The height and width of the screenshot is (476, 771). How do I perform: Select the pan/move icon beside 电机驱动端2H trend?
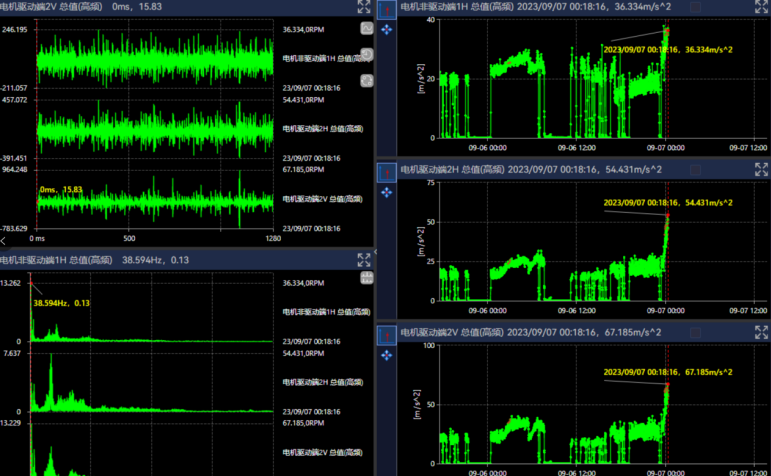tap(387, 193)
